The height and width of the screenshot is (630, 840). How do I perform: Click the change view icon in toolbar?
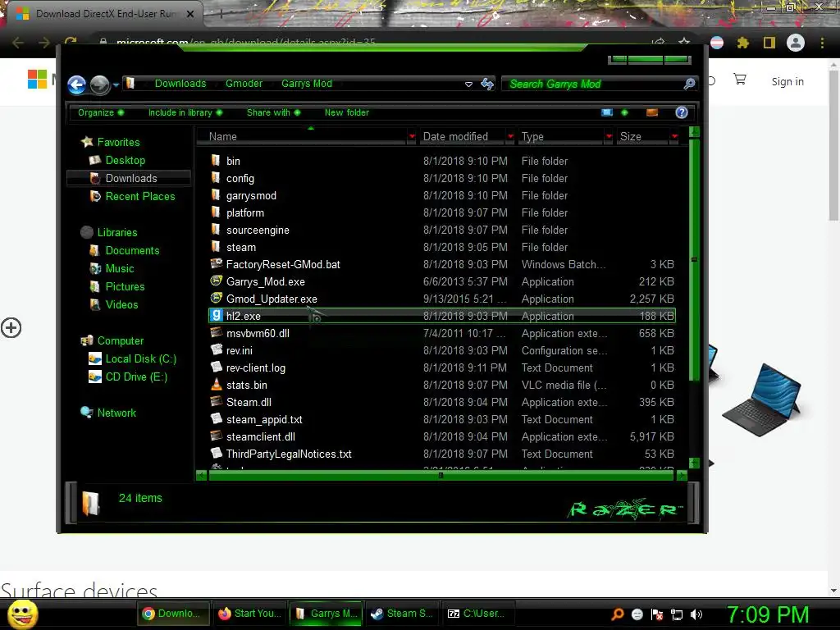click(x=607, y=112)
